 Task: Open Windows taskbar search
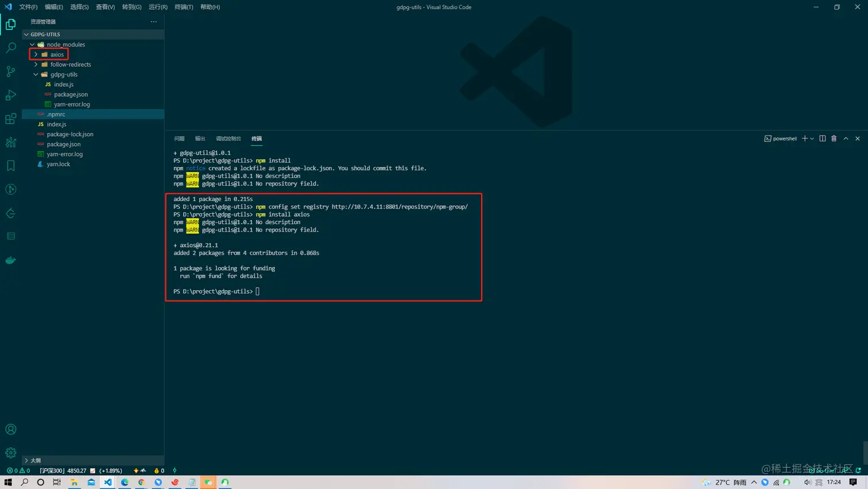click(24, 482)
